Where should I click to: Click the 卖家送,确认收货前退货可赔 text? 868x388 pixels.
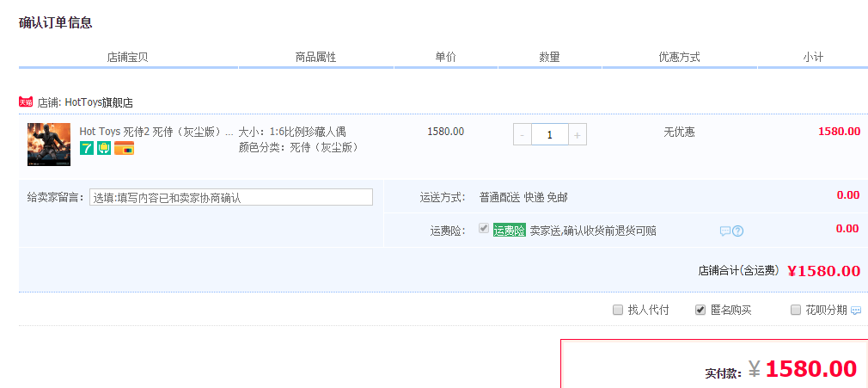pos(594,231)
